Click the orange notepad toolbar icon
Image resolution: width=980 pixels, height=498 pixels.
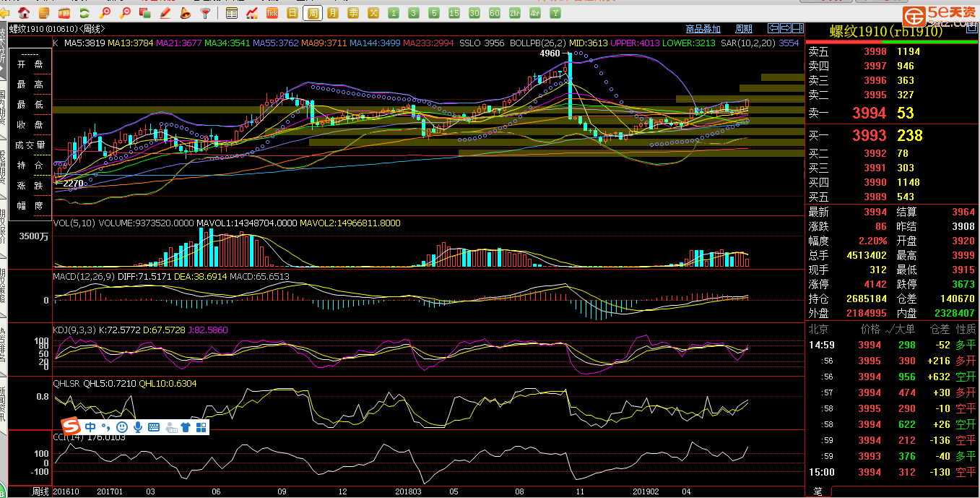click(x=45, y=13)
